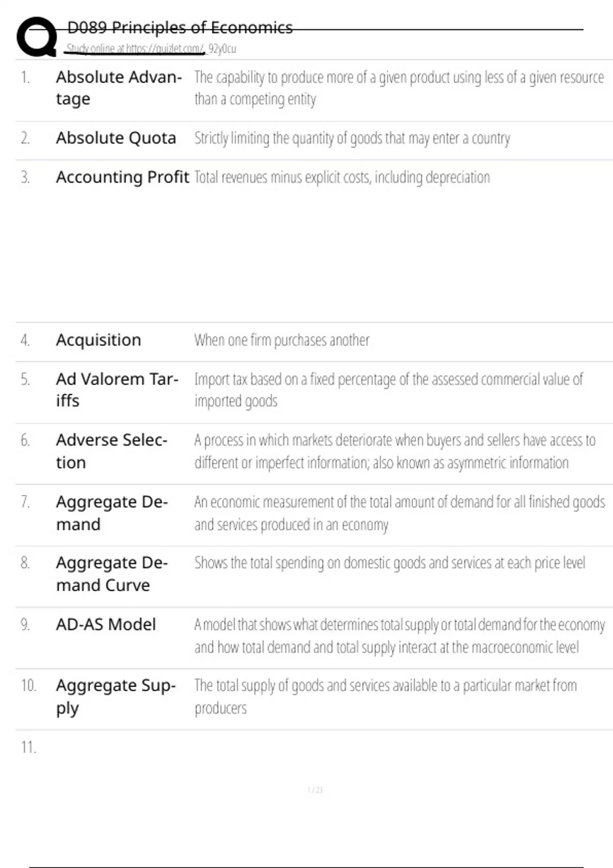Select the Aggregate Supply term

click(x=115, y=696)
